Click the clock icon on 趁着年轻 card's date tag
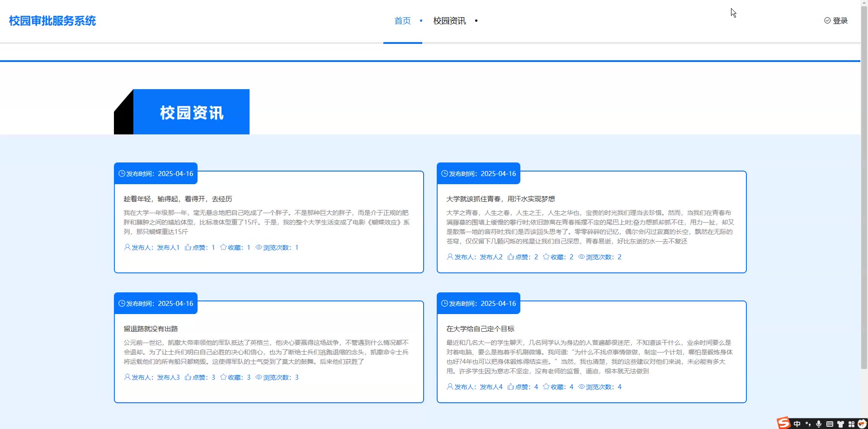The width and height of the screenshot is (868, 429). [122, 173]
